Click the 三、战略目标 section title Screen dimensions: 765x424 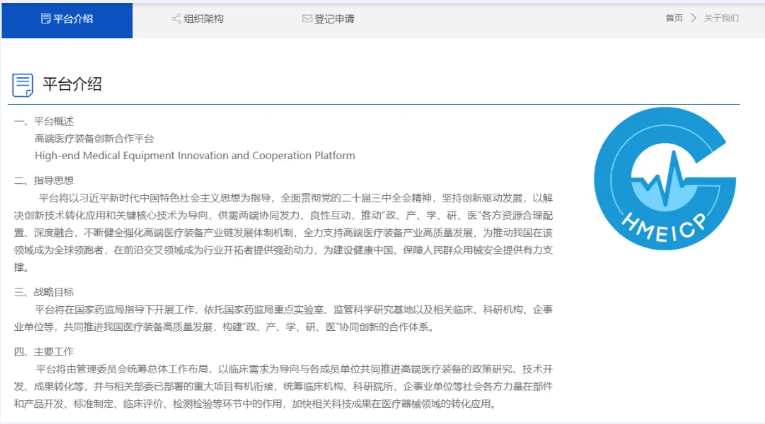coord(44,292)
